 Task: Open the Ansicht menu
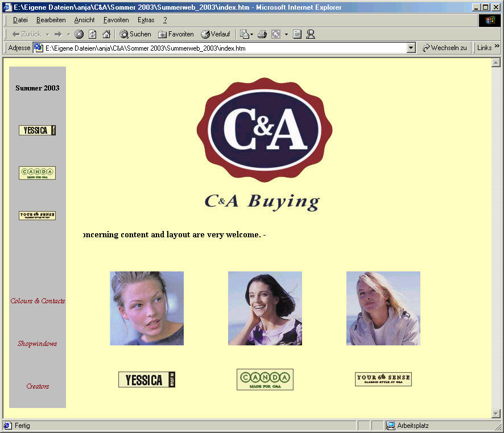click(x=84, y=20)
